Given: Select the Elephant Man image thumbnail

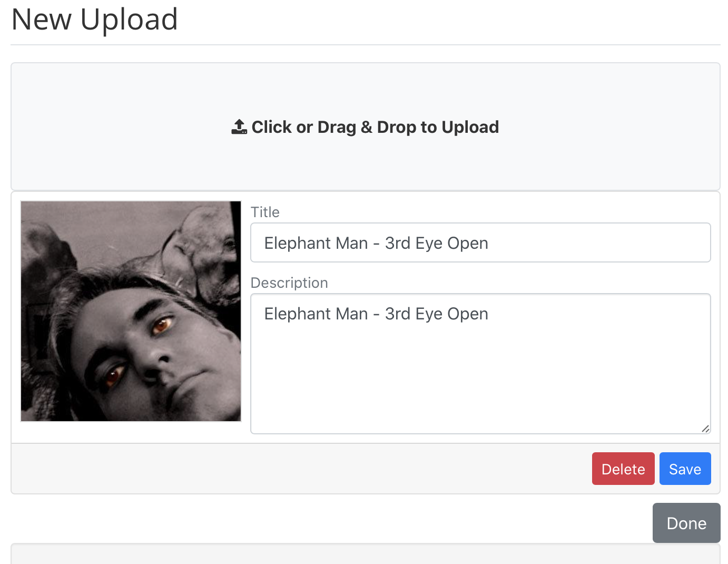Looking at the screenshot, I should (x=131, y=311).
